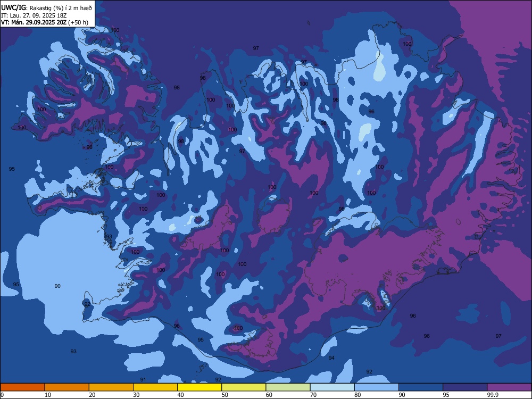The height and width of the screenshot is (399, 532).
Task: Click the legend tick label '80'
Action: [x=358, y=395]
